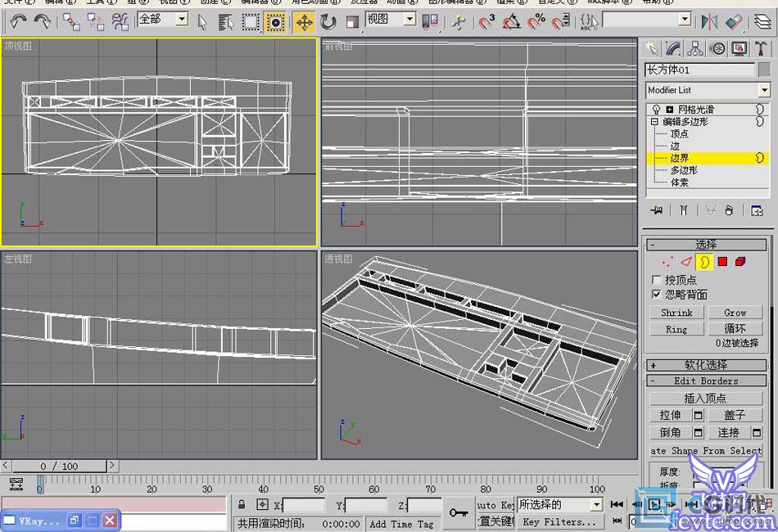
Task: Click the 盖子 cap button
Action: [x=735, y=416]
